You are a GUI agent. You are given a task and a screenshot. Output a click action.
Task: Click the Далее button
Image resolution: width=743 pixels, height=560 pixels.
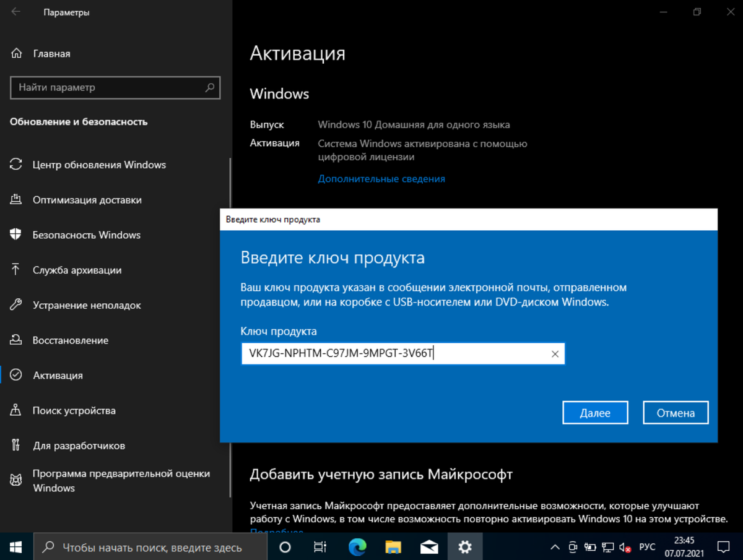coord(595,413)
